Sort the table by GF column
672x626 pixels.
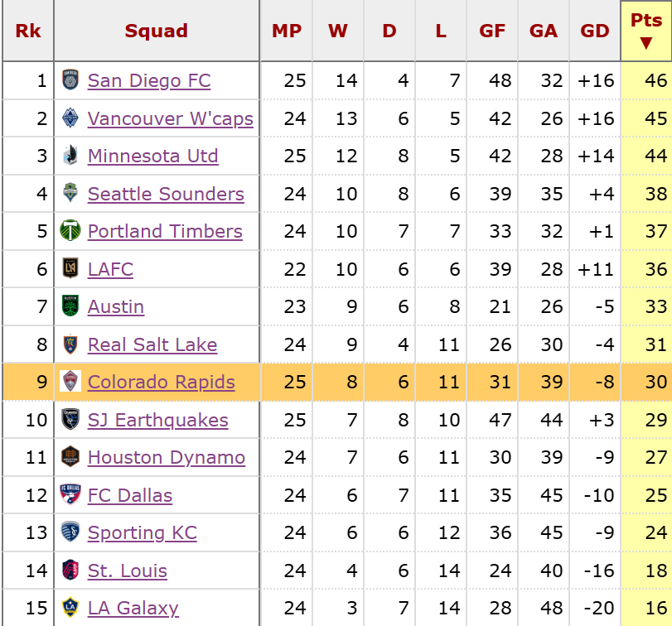pyautogui.click(x=492, y=30)
